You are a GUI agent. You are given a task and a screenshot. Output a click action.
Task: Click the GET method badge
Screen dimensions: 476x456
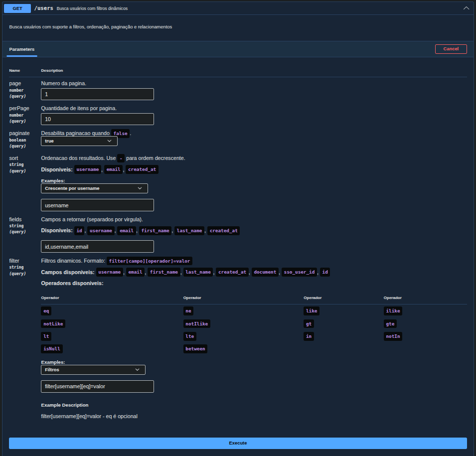pos(17,8)
